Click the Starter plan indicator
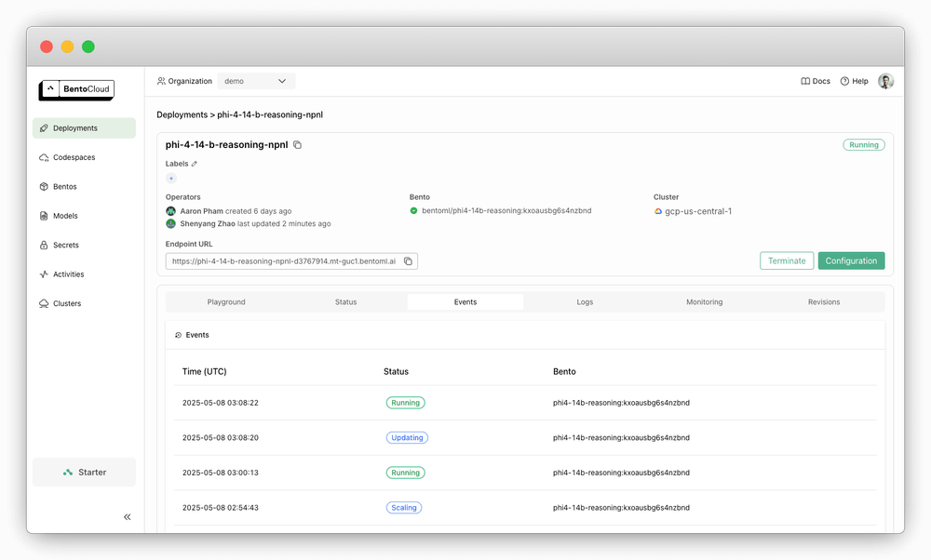 (x=84, y=472)
